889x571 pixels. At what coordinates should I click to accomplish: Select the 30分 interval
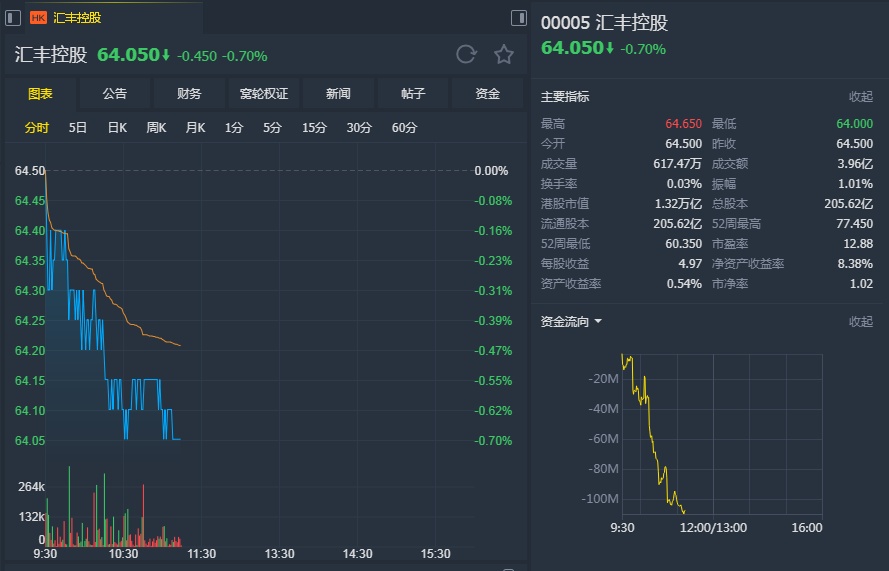point(359,128)
